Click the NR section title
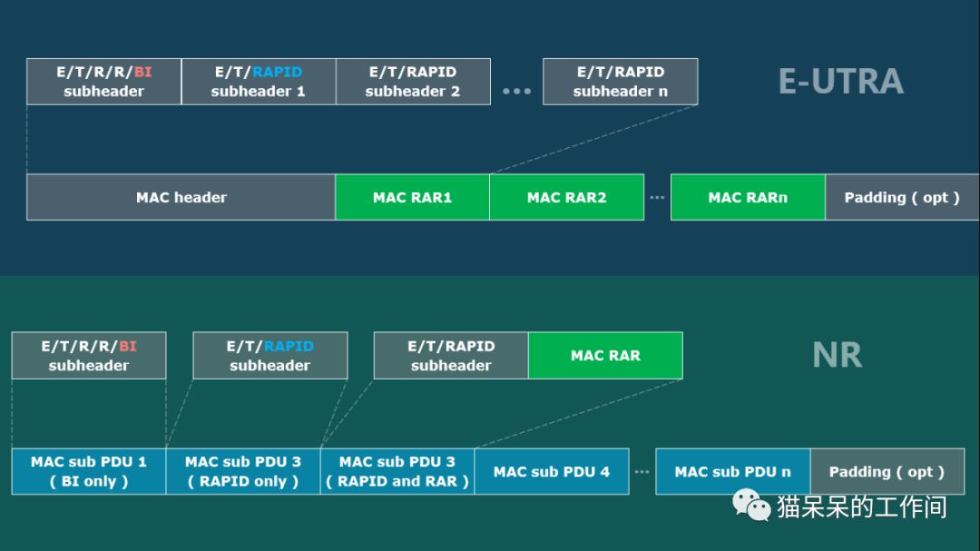The image size is (980, 551). point(837,355)
